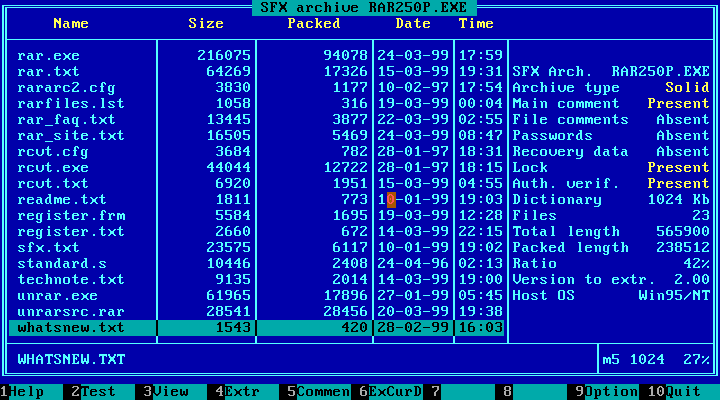Click highlighted whatsnew.txt row
720x400 pixels.
pyautogui.click(x=256, y=328)
